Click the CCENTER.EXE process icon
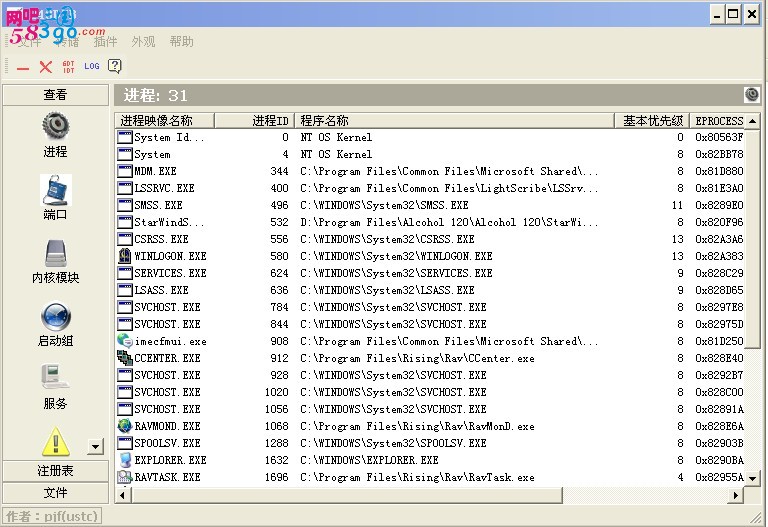Image resolution: width=768 pixels, height=527 pixels. tap(125, 358)
